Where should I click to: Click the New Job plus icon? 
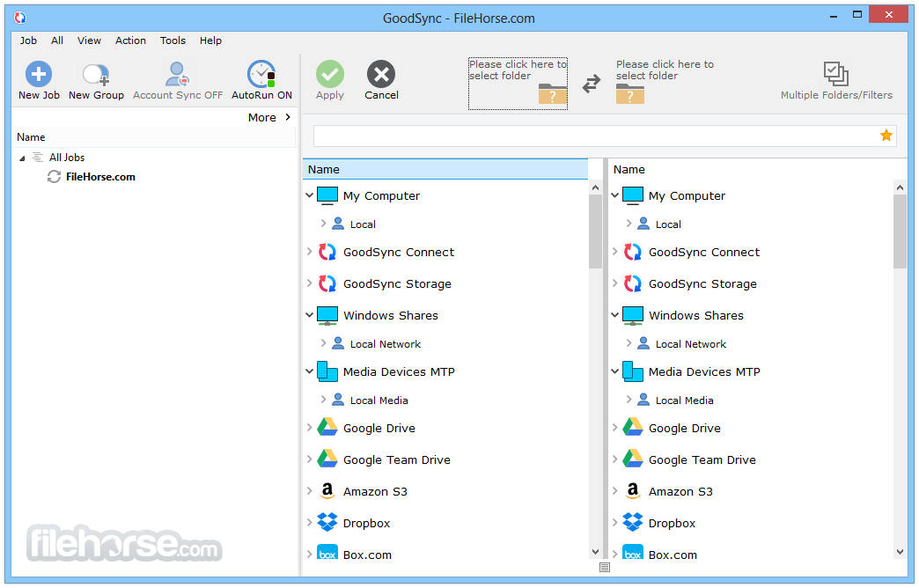click(x=39, y=74)
